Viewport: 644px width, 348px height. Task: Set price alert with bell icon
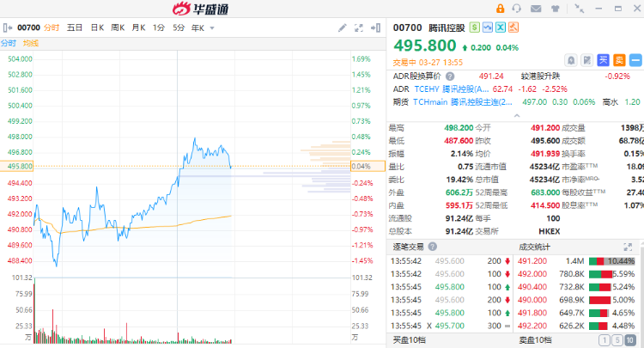[x=571, y=60]
